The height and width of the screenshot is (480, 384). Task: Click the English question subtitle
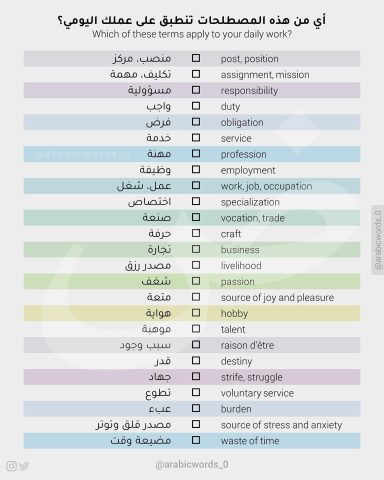coord(192,34)
